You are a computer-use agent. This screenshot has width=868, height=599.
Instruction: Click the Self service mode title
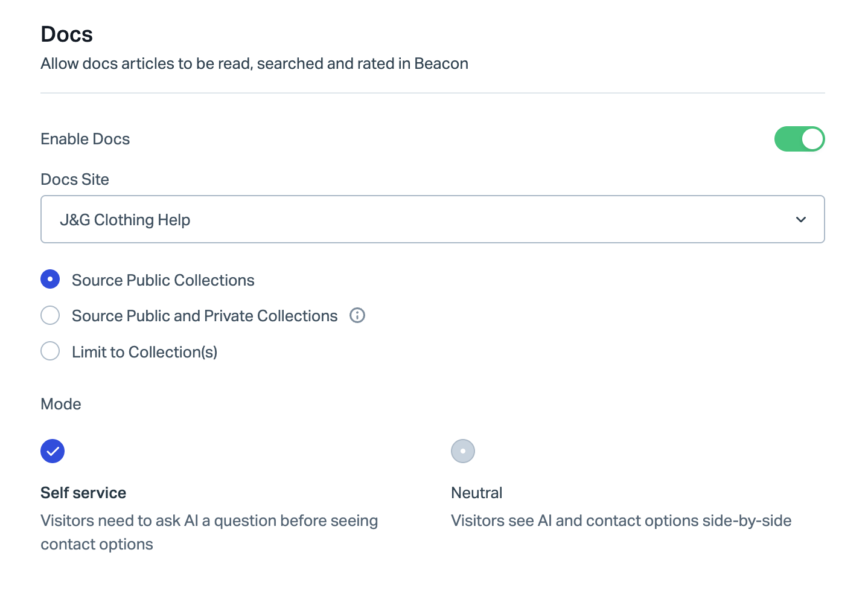(83, 493)
